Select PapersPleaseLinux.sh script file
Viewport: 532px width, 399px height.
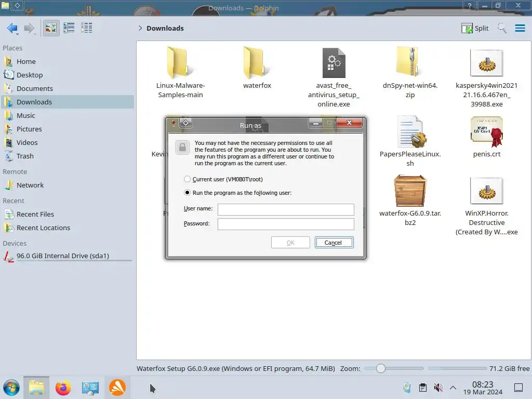click(x=410, y=141)
